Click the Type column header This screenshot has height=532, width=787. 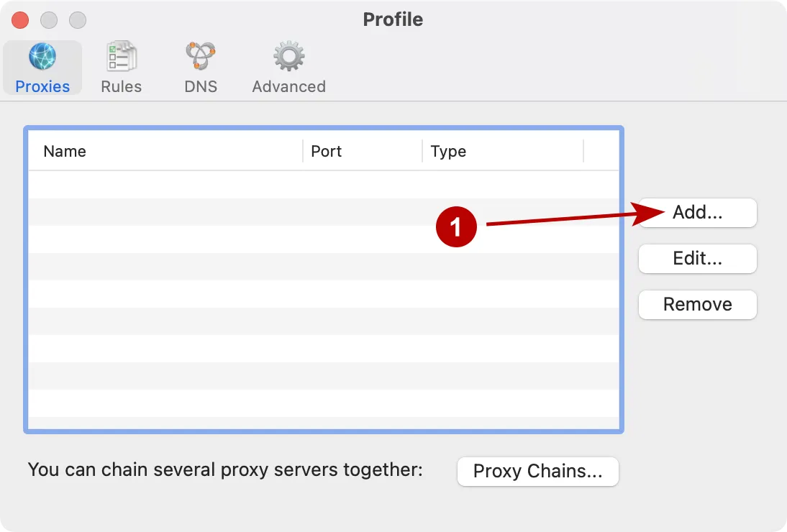(x=448, y=151)
